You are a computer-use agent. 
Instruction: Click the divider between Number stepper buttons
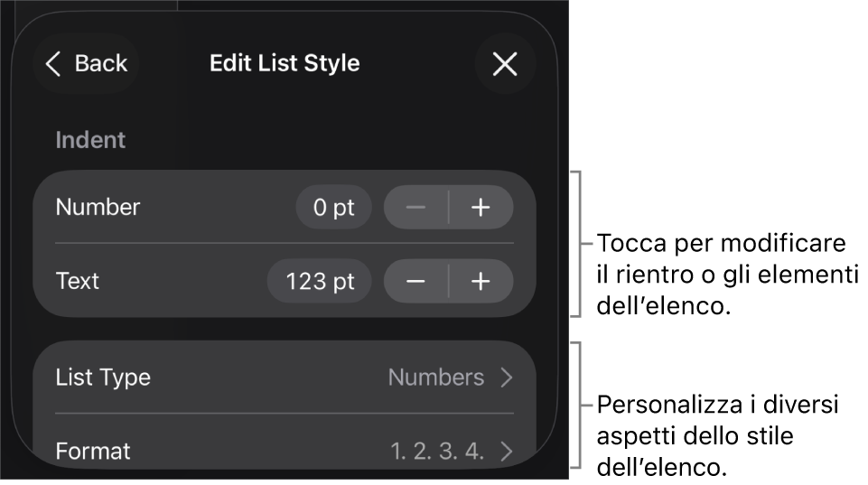(x=449, y=208)
